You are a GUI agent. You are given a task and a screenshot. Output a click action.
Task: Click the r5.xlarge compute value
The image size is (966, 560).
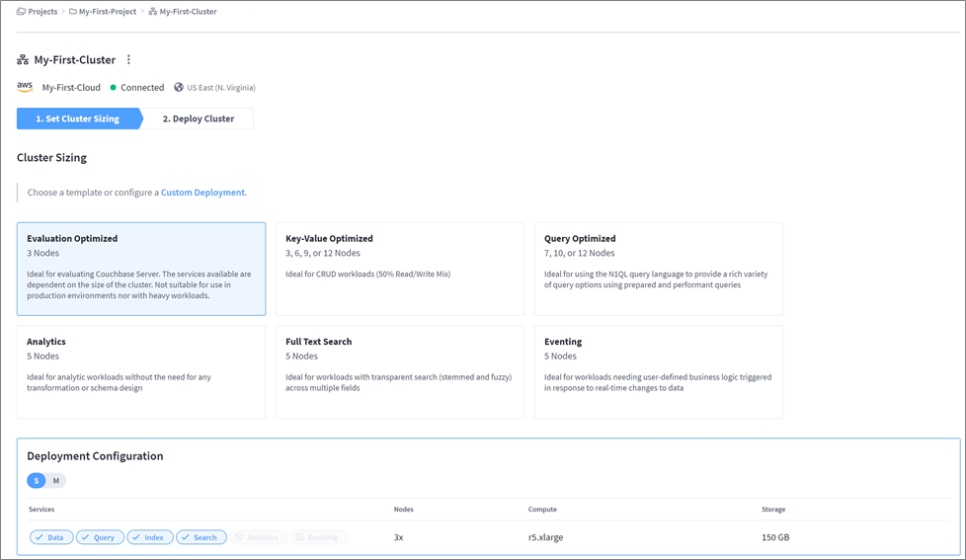pyautogui.click(x=546, y=537)
